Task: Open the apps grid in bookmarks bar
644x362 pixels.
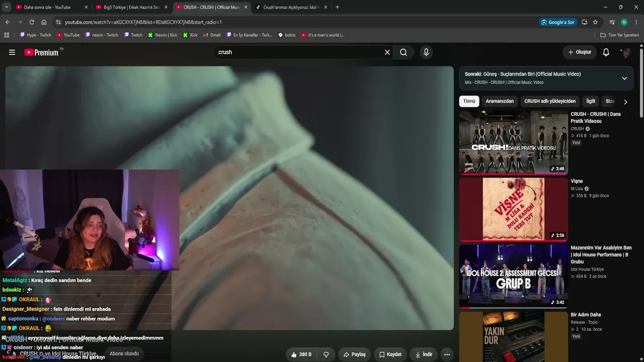Action: pyautogui.click(x=7, y=35)
